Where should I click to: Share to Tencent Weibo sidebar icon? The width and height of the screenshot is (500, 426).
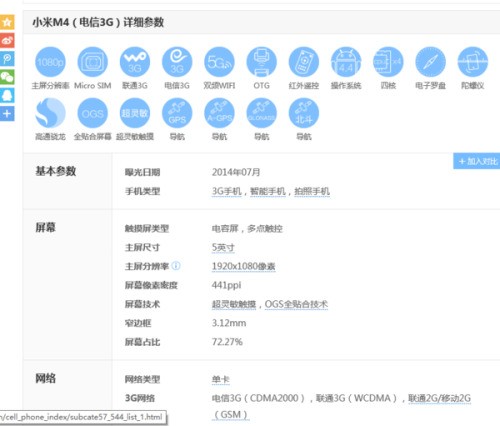point(7,59)
